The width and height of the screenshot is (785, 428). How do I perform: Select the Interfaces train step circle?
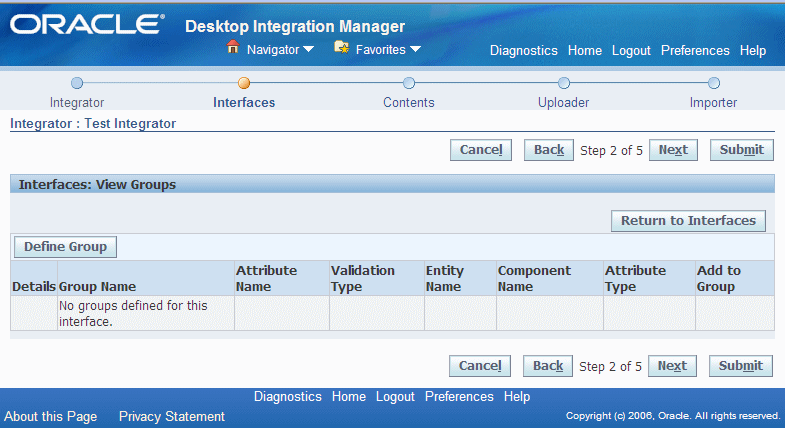tap(244, 83)
